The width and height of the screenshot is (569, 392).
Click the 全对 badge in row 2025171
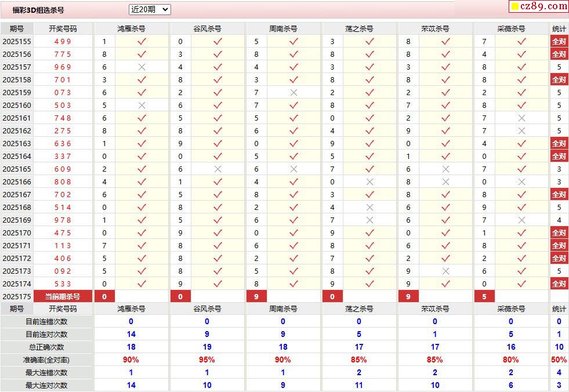[559, 245]
